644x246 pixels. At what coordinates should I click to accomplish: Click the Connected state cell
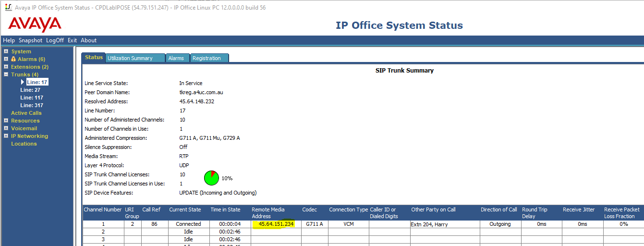[x=188, y=224]
